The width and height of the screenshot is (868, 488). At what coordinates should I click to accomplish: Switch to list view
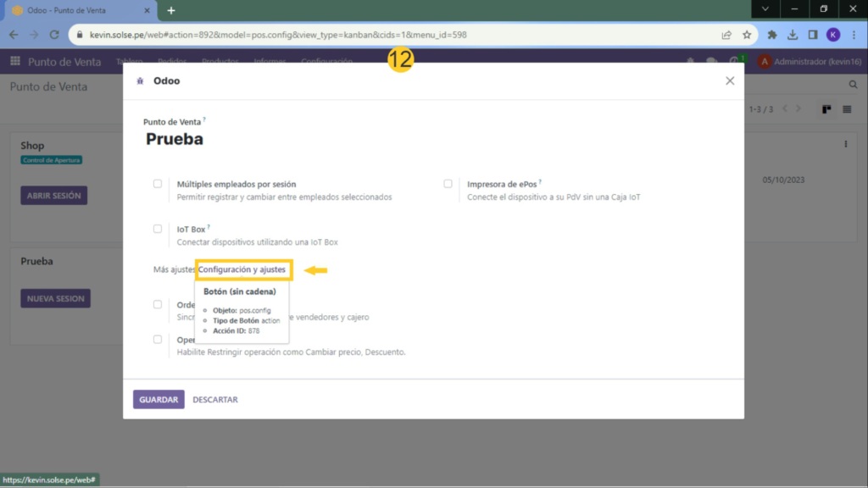[847, 109]
